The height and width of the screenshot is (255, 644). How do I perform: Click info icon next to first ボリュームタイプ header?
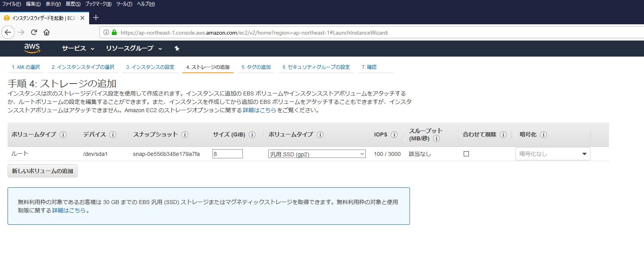click(x=63, y=134)
